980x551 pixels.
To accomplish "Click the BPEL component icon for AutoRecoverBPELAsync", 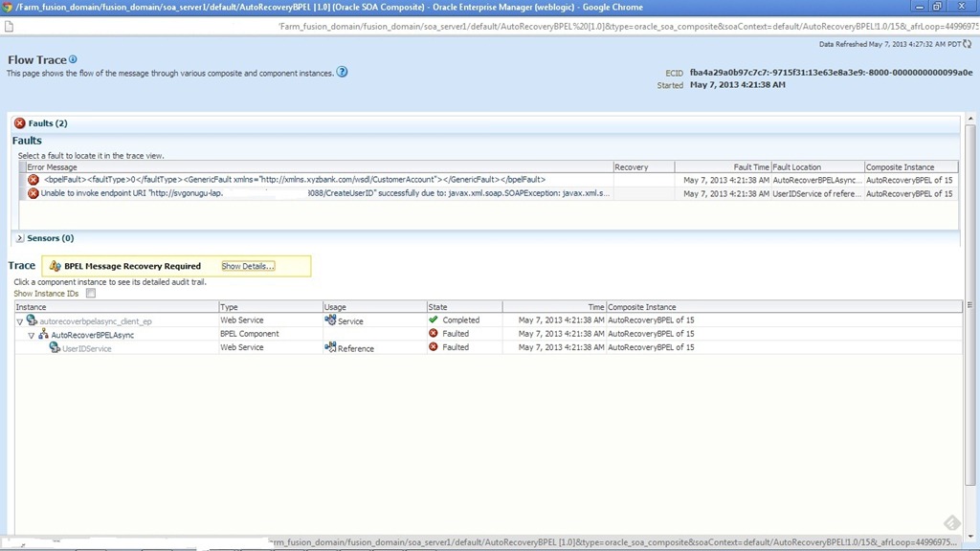I will 43,335.
